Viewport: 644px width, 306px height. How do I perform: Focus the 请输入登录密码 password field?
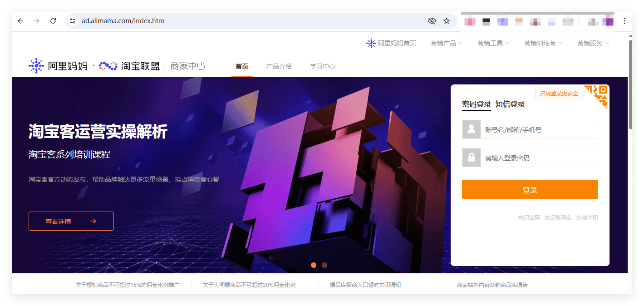(539, 158)
